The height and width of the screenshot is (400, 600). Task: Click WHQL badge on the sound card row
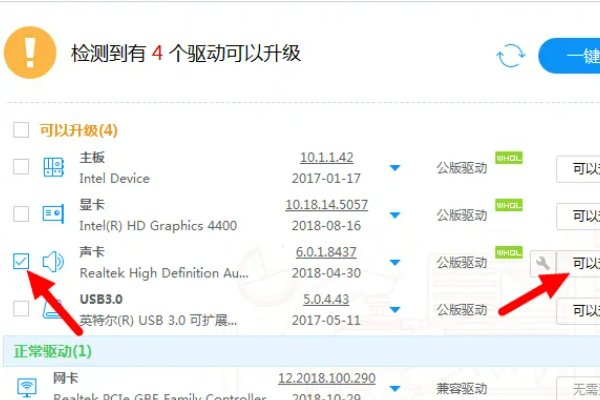(509, 252)
